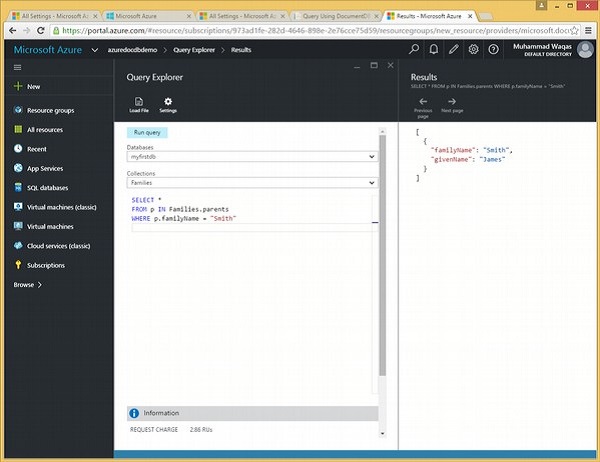This screenshot has width=600, height=462.
Task: Expand the Collections dropdown
Action: 371,183
